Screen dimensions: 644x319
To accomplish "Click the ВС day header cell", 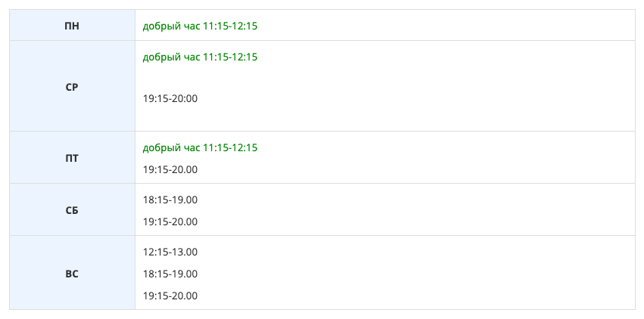I will 72,274.
